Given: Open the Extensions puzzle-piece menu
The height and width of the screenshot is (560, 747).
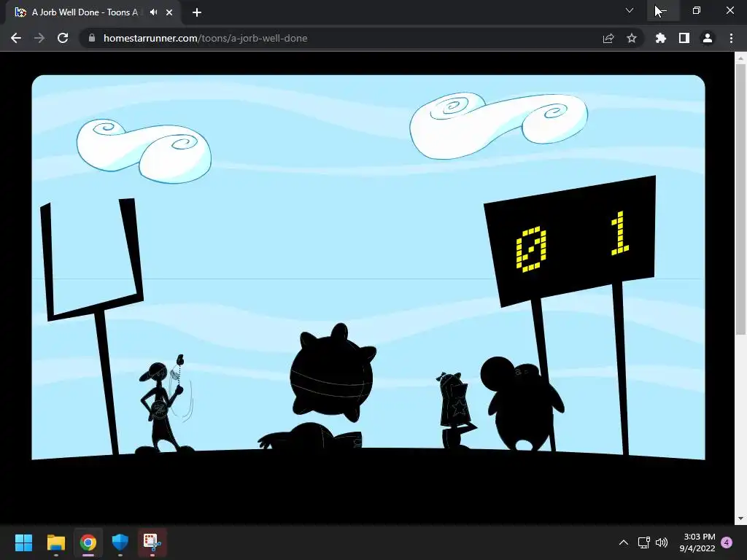Looking at the screenshot, I should (661, 38).
